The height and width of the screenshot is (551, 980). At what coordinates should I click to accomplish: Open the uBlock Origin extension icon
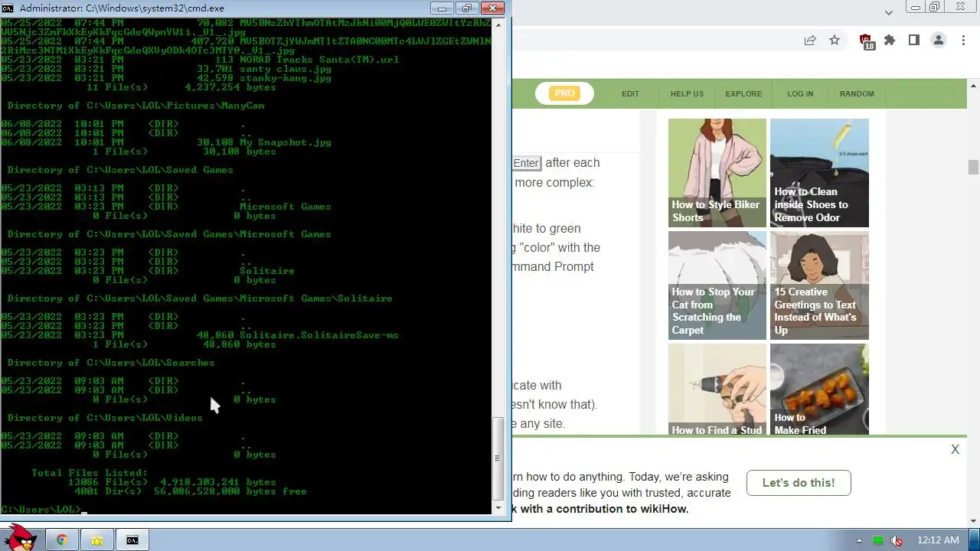[x=866, y=41]
